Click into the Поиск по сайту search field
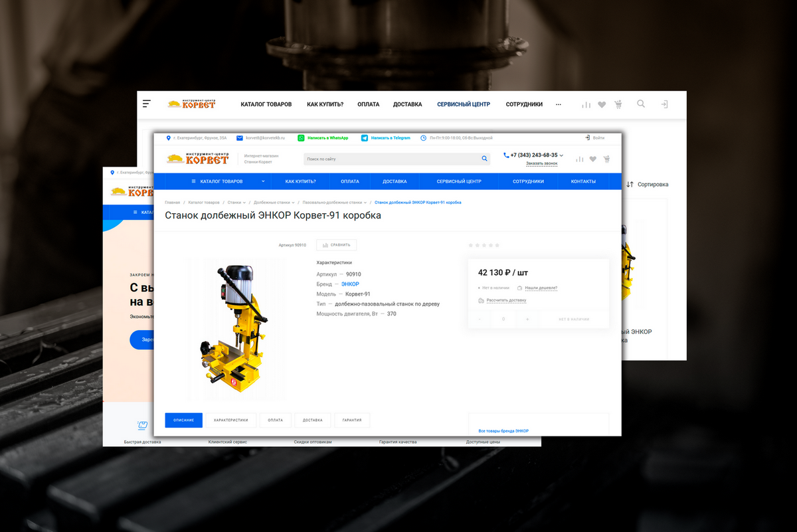Screen dimensions: 797x532 (x=392, y=159)
